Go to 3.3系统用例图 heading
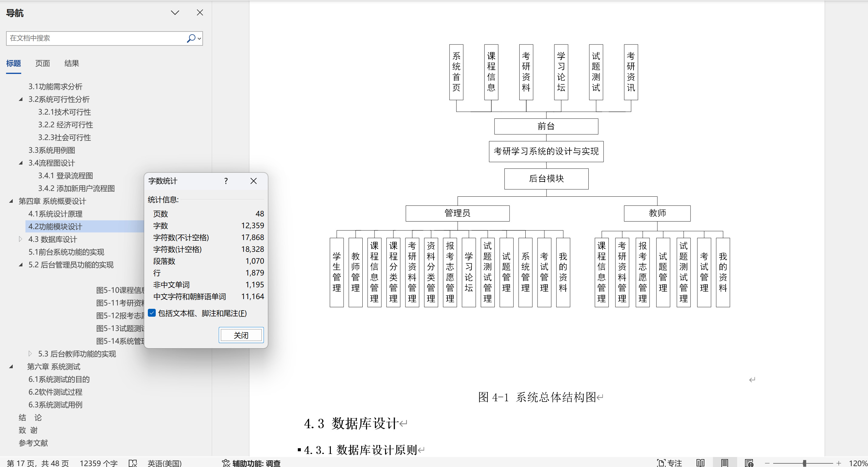868x467 pixels. (52, 150)
